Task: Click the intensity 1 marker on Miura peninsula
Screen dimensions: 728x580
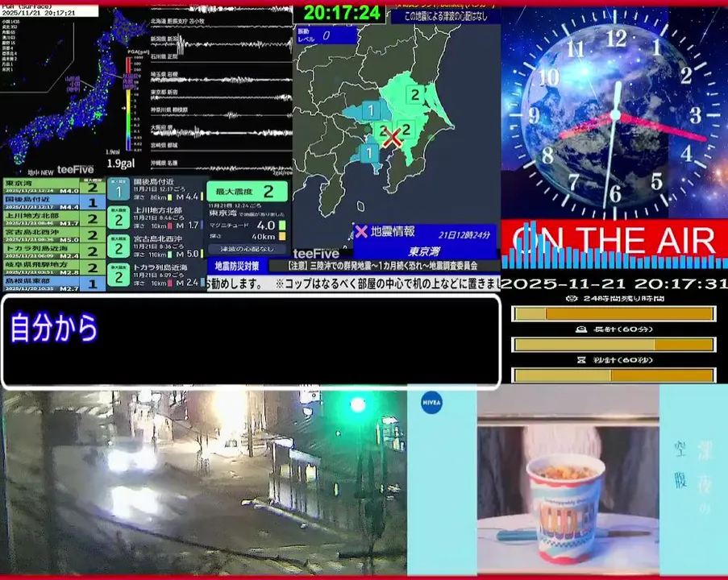Action: (369, 153)
